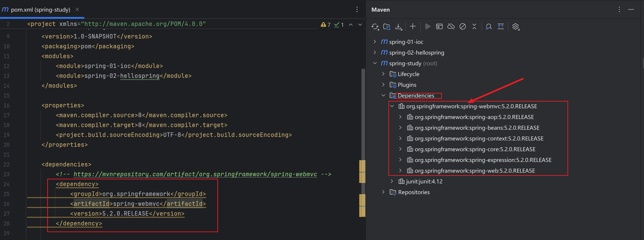Click the warnings count indicator
This screenshot has width=644, height=240.
[x=325, y=25]
